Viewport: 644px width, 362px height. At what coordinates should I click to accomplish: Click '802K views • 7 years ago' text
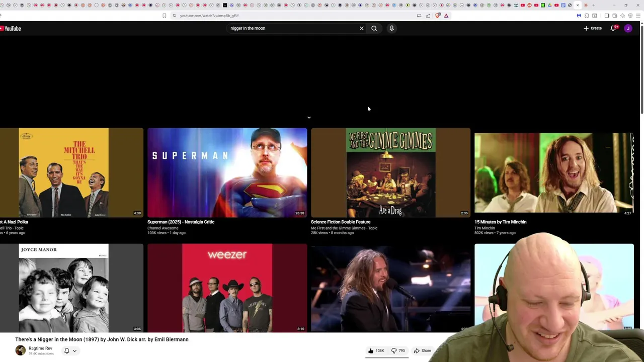click(x=495, y=233)
